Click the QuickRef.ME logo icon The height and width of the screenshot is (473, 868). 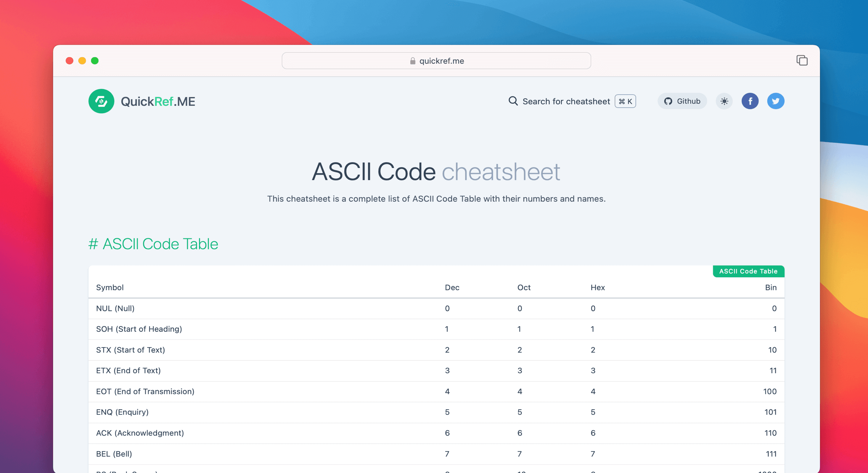click(101, 101)
